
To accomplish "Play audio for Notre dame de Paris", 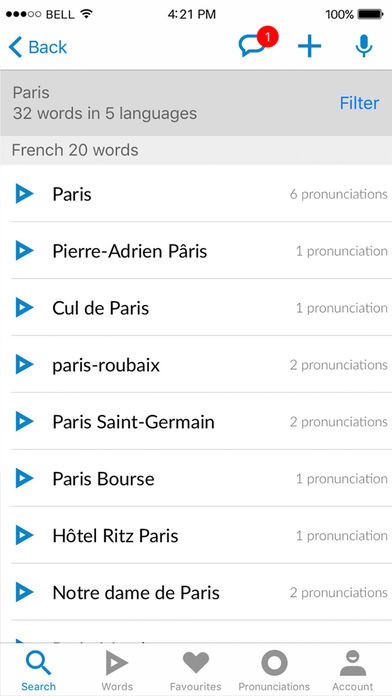I will tap(24, 592).
